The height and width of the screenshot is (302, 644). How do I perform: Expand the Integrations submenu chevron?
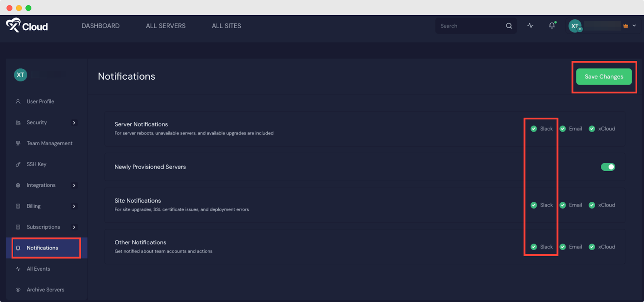(74, 186)
